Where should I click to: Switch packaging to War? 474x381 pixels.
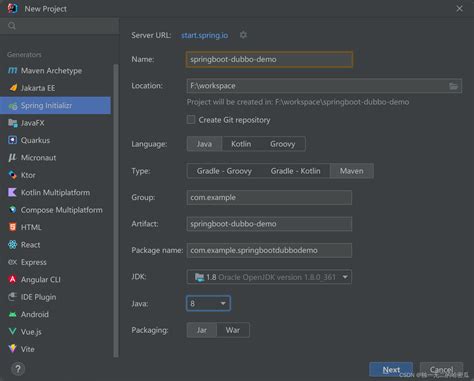[x=233, y=330]
